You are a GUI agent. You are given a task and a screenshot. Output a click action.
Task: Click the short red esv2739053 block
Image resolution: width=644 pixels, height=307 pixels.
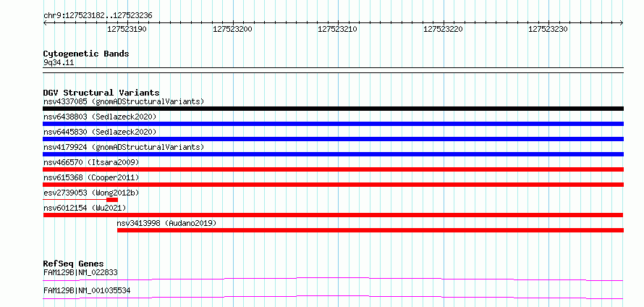(112, 200)
